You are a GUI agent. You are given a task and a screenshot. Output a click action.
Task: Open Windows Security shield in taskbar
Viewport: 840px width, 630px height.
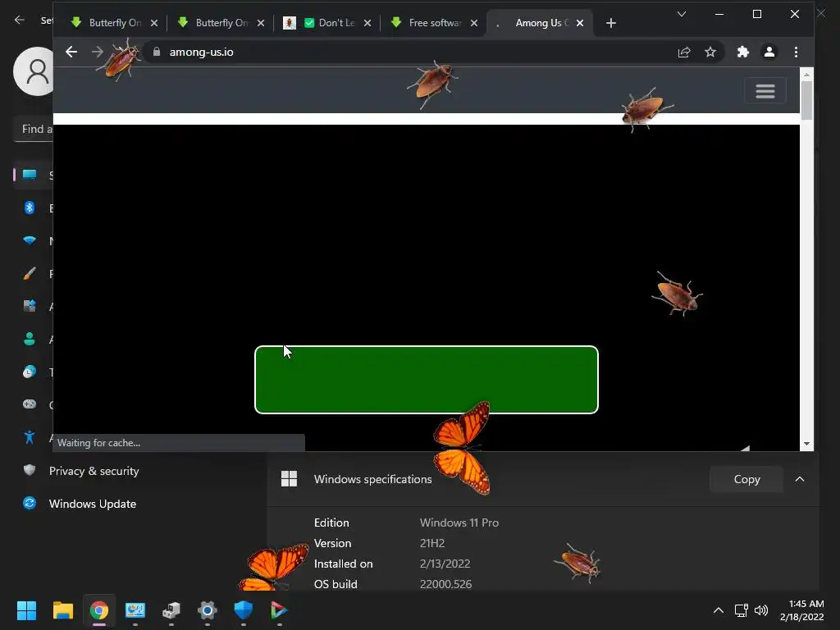pyautogui.click(x=243, y=610)
